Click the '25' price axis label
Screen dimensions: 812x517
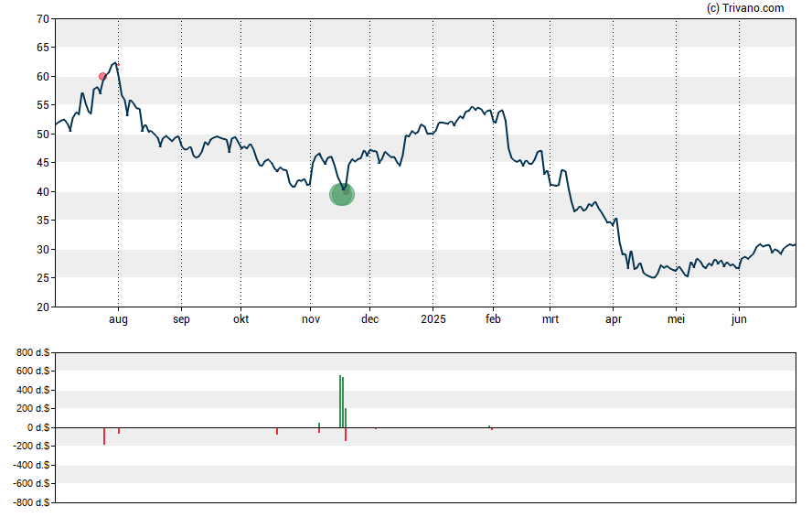43,278
